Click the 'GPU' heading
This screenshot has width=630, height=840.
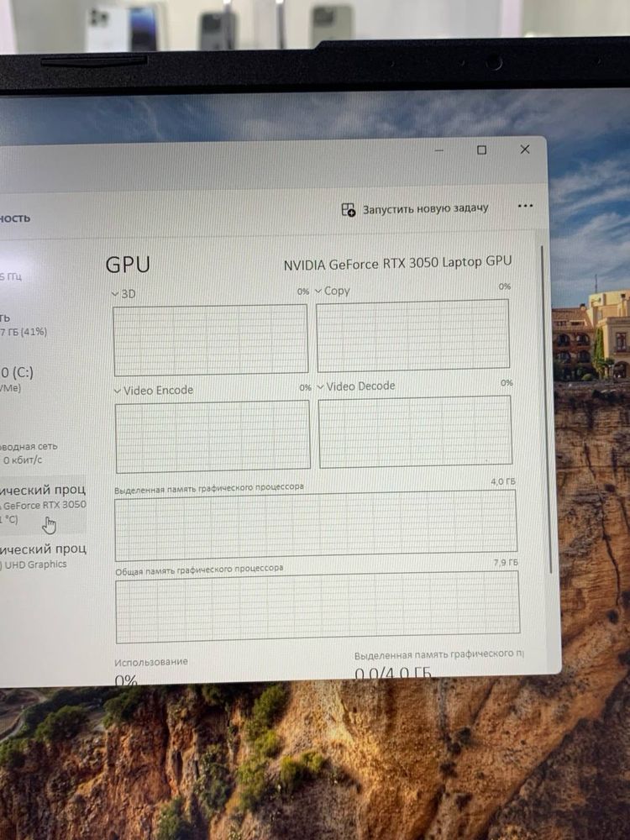[x=128, y=265]
